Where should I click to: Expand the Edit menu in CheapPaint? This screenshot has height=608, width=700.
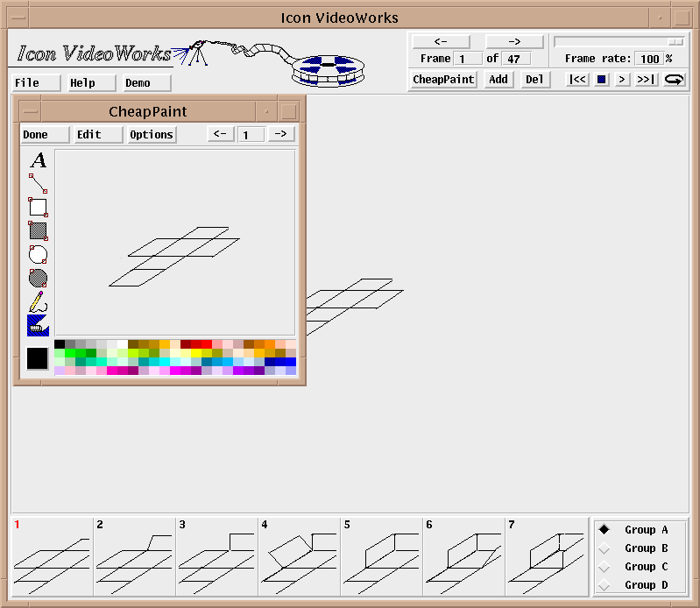point(97,135)
